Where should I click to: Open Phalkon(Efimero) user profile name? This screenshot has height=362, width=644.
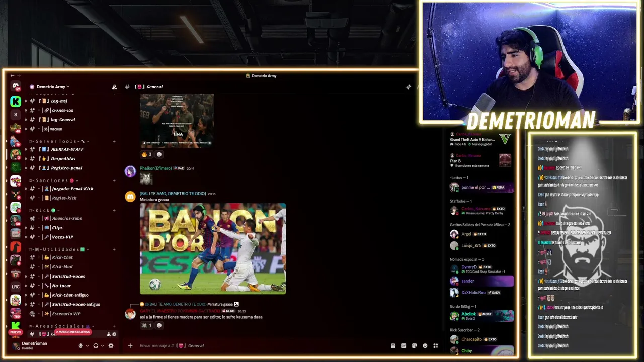click(155, 168)
